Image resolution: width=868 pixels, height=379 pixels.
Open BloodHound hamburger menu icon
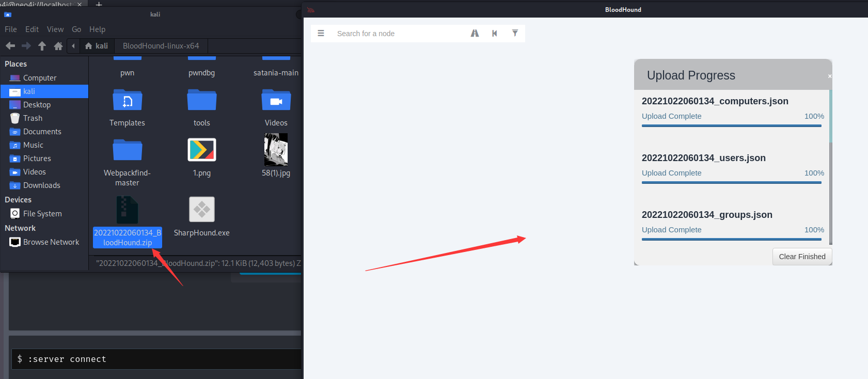[321, 33]
